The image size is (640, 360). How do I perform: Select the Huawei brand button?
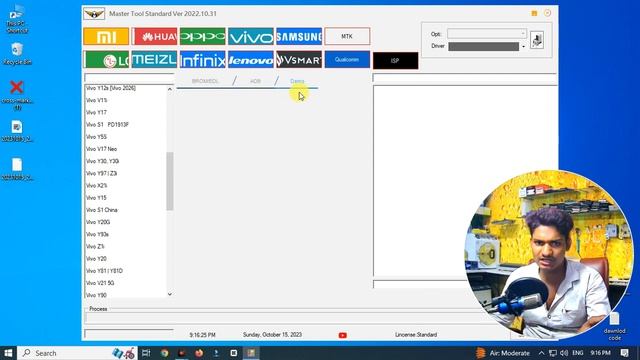155,37
